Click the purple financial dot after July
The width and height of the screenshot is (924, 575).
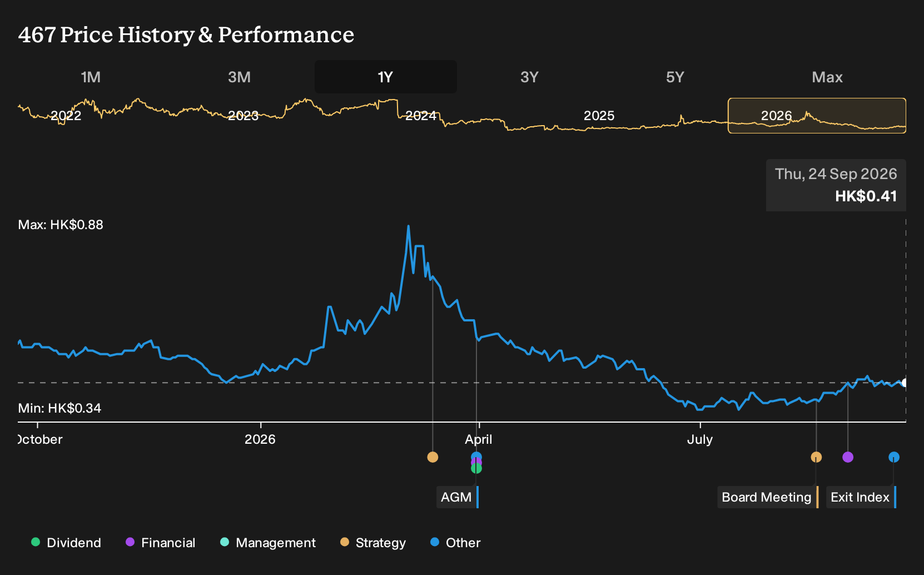coord(848,457)
